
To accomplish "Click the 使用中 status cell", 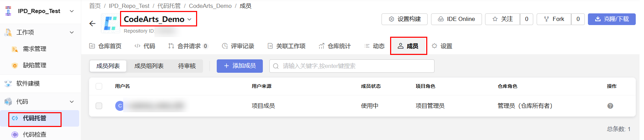I will tap(369, 106).
